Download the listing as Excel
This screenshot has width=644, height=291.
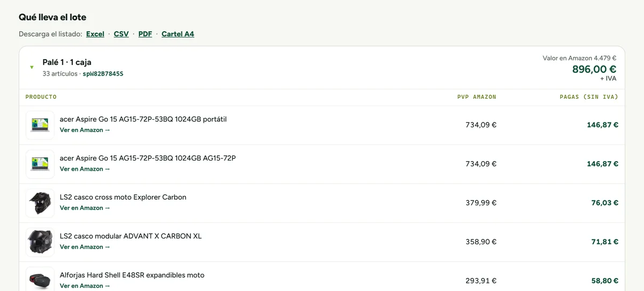coord(95,34)
